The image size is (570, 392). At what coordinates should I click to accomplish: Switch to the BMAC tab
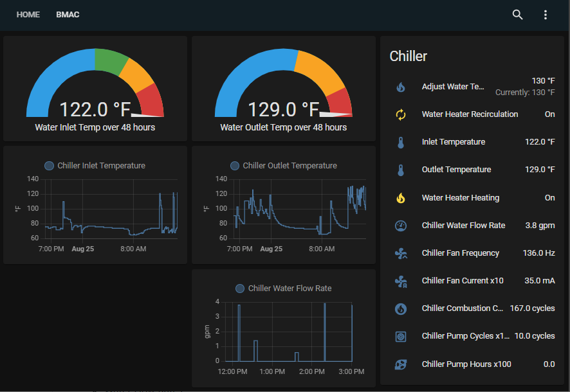pyautogui.click(x=68, y=15)
